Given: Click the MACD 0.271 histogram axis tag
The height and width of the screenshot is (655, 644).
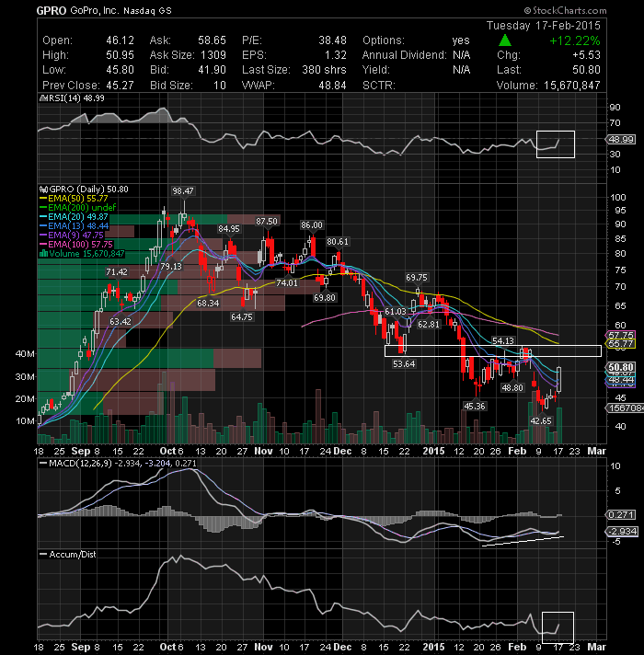Looking at the screenshot, I should tap(621, 514).
